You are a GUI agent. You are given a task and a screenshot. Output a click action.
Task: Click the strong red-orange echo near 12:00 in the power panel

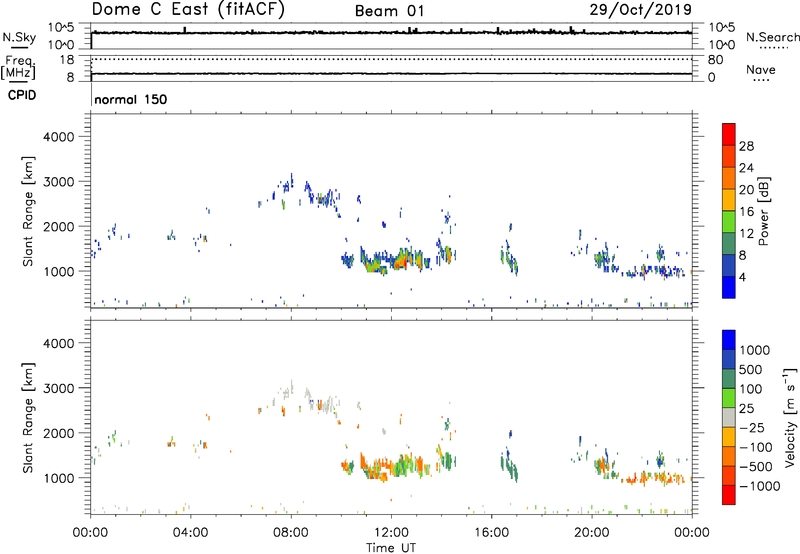pos(401,261)
